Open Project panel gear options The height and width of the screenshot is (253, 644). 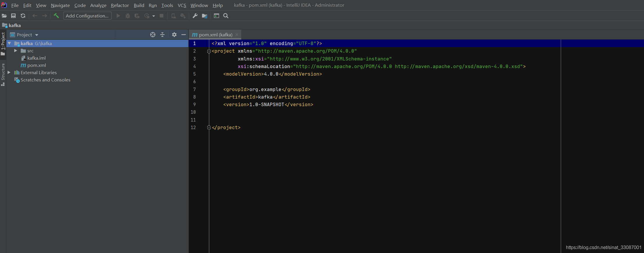[174, 35]
